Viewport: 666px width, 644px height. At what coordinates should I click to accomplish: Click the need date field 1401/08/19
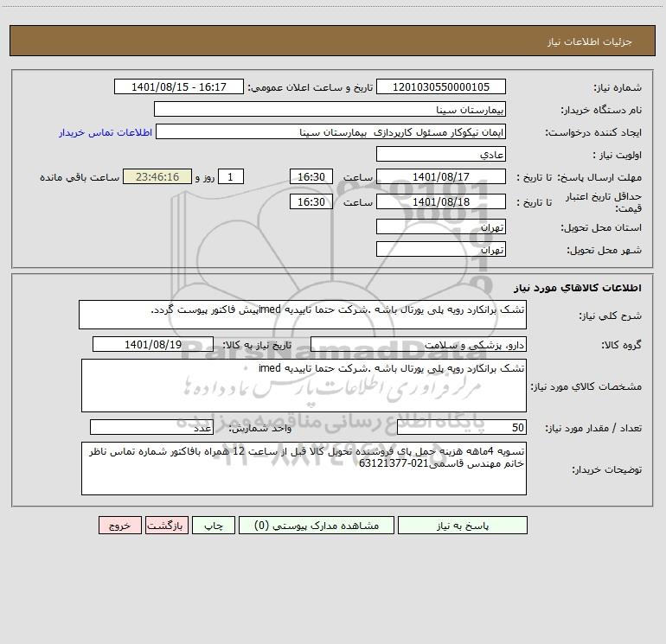(x=153, y=344)
